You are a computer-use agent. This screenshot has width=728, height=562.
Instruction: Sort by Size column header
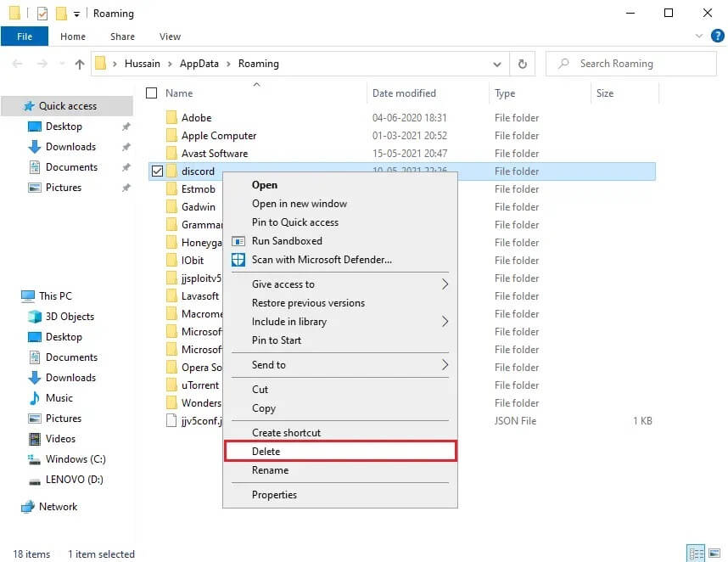[x=604, y=93]
